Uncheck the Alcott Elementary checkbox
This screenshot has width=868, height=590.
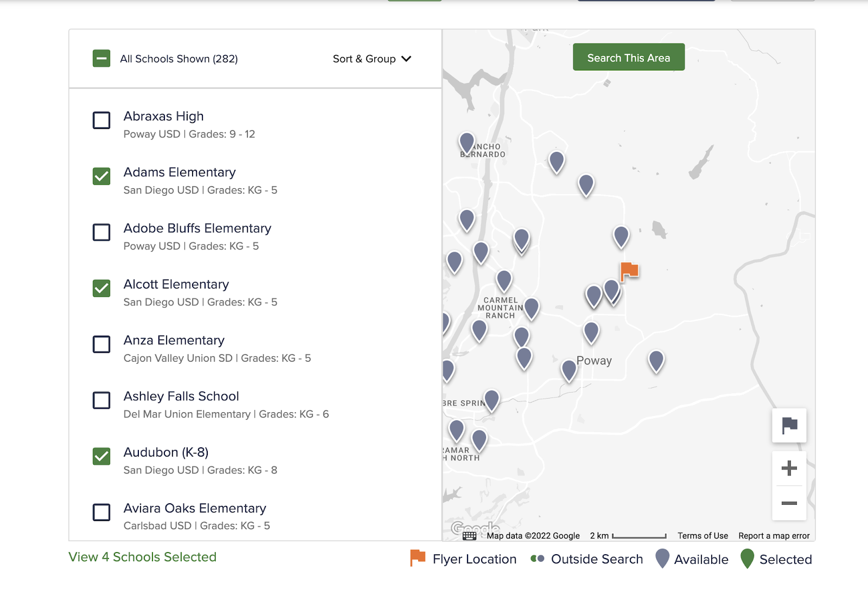click(x=101, y=288)
